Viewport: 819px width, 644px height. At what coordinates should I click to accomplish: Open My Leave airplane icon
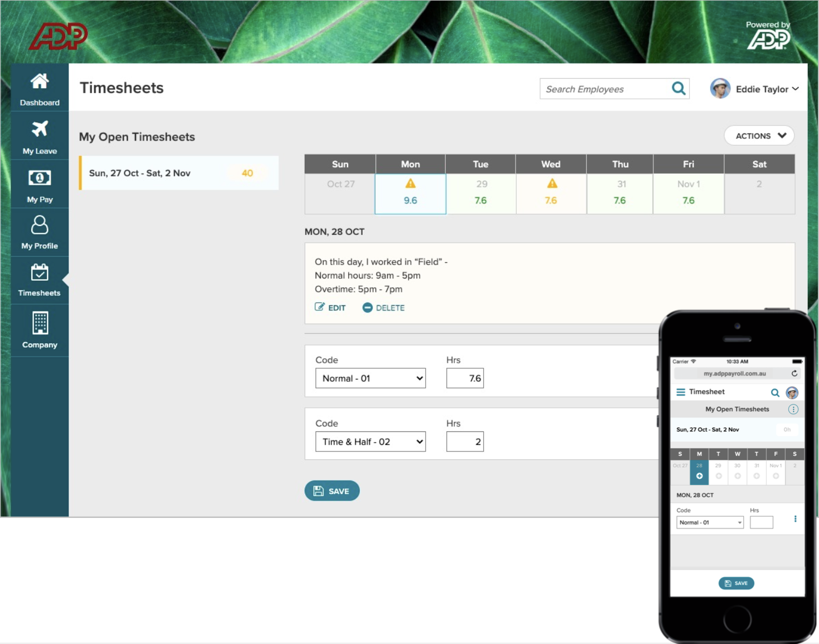click(40, 128)
